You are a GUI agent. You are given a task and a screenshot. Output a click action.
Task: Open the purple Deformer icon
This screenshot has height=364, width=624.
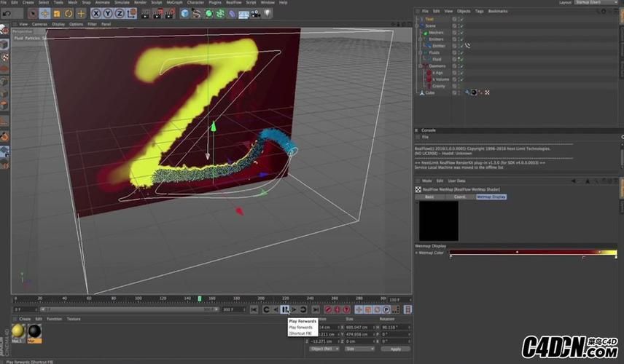tap(232, 14)
